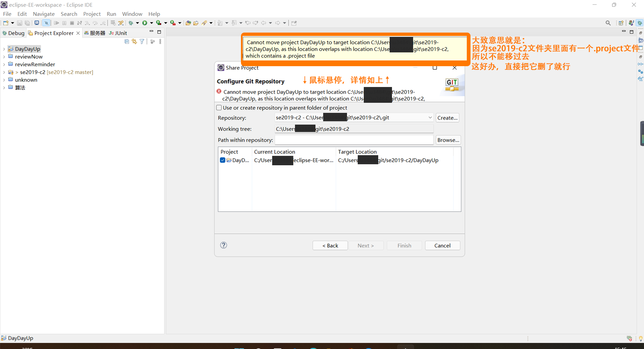Screen dimensions: 644x349
Task: Enable Link with Editor in Project Explorer
Action: pos(135,41)
